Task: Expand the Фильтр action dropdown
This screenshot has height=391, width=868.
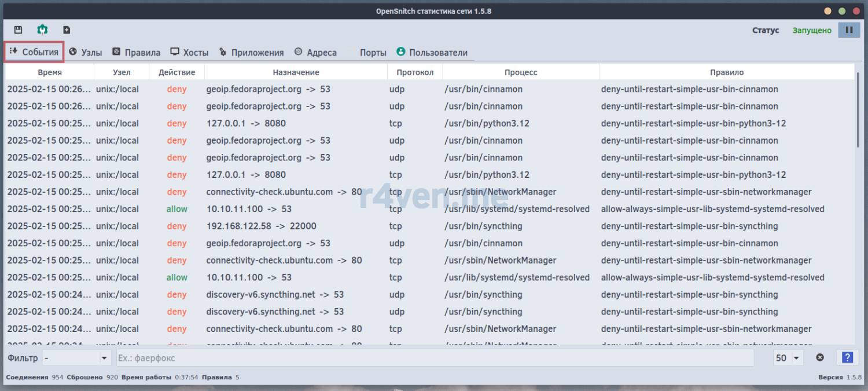Action: [76, 358]
